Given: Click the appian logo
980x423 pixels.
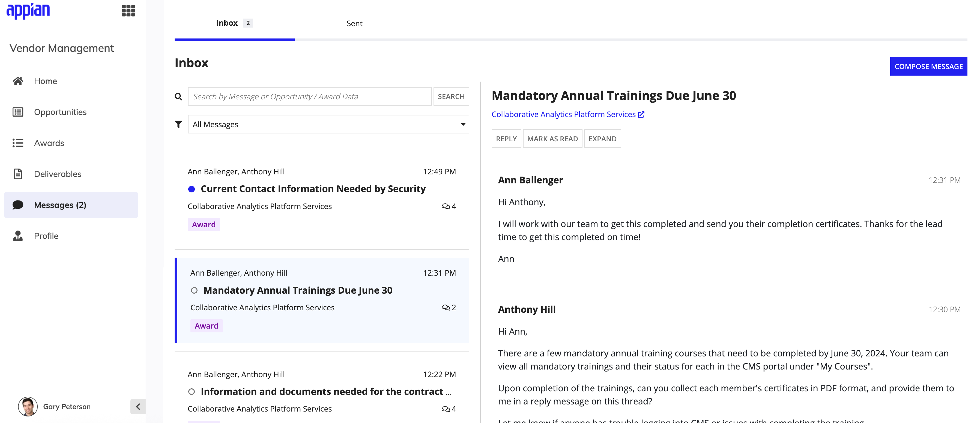Looking at the screenshot, I should (x=28, y=11).
